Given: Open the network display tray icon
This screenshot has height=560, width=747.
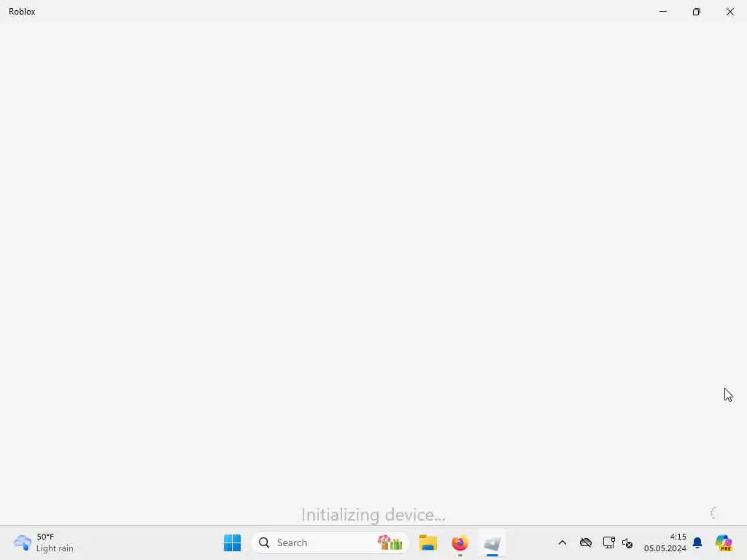Looking at the screenshot, I should coord(608,542).
